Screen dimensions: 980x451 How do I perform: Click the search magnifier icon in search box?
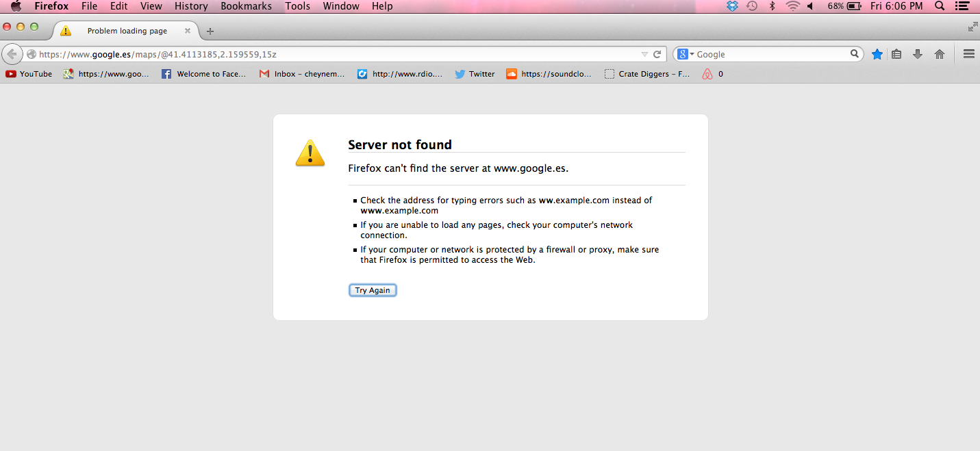point(855,53)
